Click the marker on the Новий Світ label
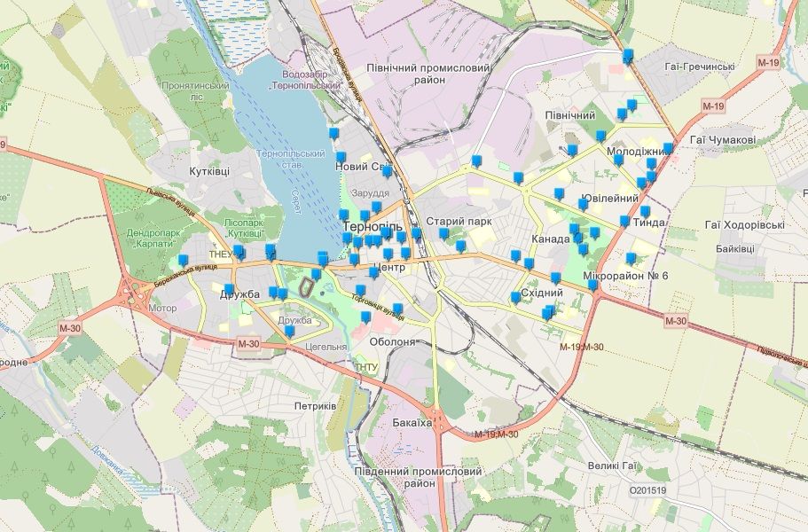The image size is (808, 532). (x=387, y=170)
